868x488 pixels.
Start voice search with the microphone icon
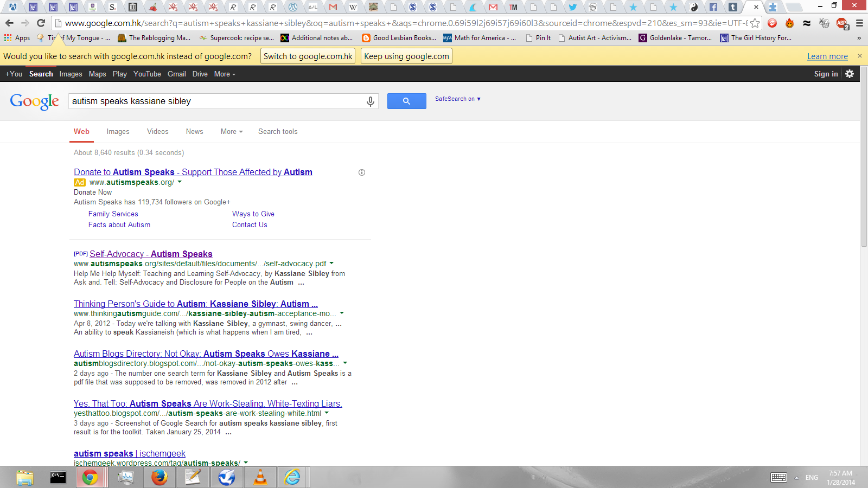point(371,101)
